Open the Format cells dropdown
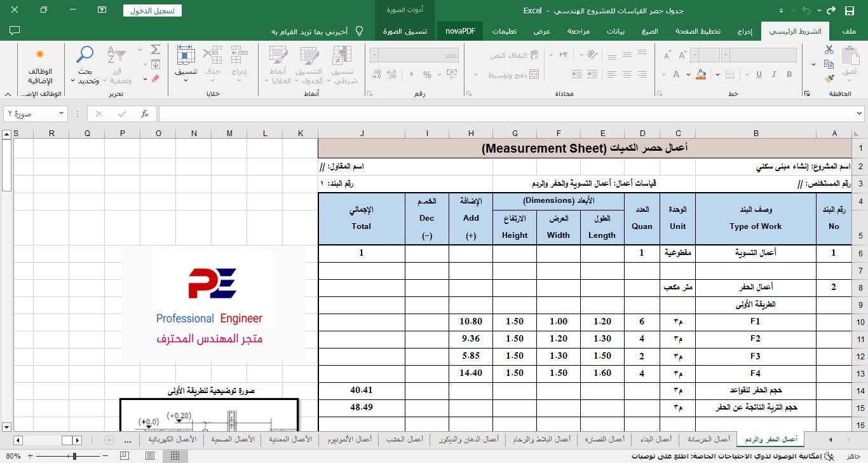This screenshot has height=463, width=868. (186, 66)
